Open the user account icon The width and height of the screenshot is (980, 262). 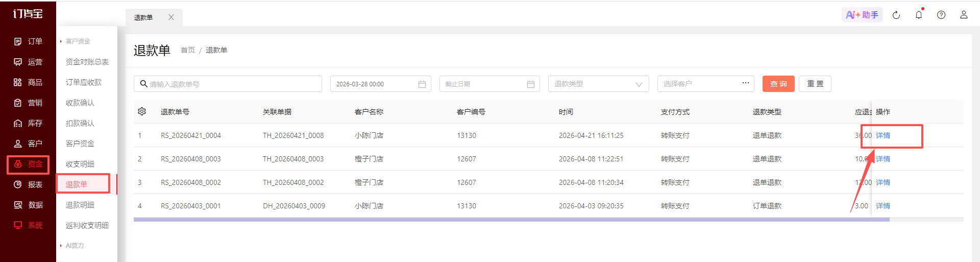(x=964, y=15)
